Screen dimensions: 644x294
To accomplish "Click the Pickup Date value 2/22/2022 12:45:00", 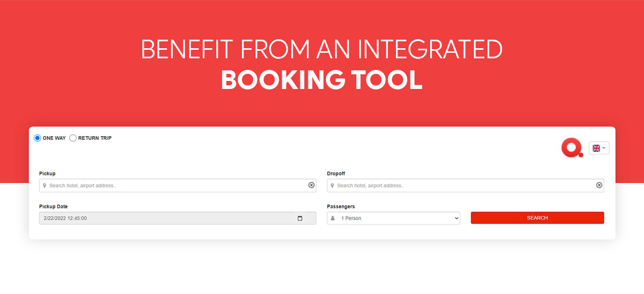I will coord(65,219).
